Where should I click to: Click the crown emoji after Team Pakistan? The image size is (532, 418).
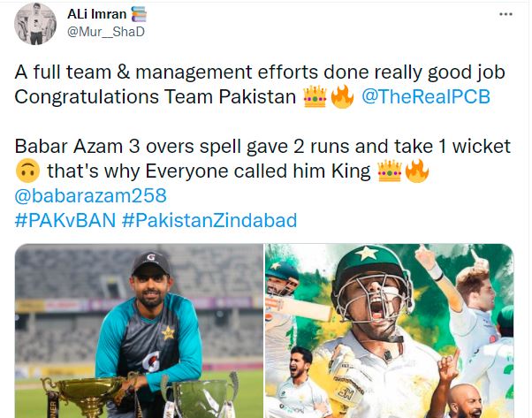315,96
